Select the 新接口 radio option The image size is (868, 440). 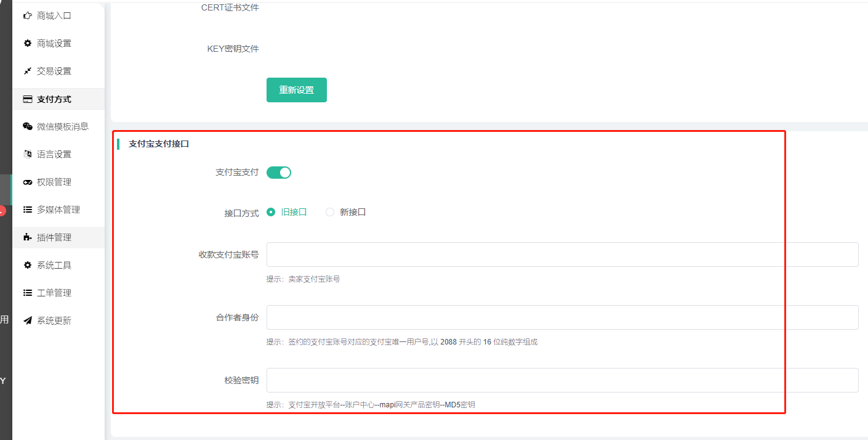click(346, 212)
